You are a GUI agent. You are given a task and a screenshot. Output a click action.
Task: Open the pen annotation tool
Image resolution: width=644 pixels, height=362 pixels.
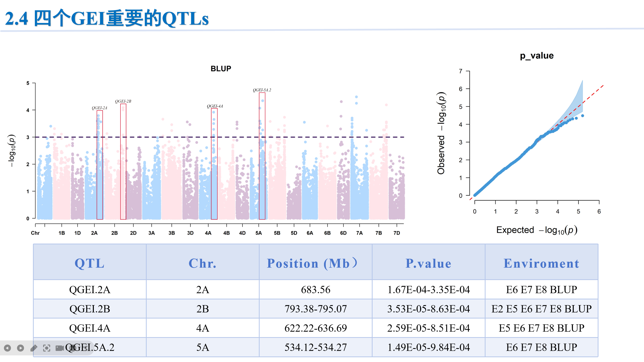(34, 348)
